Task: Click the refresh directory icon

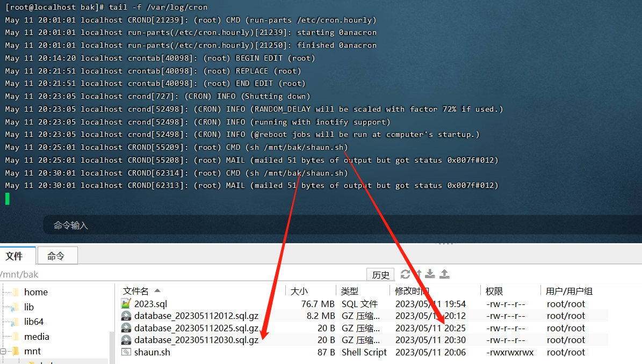Action: coord(405,274)
